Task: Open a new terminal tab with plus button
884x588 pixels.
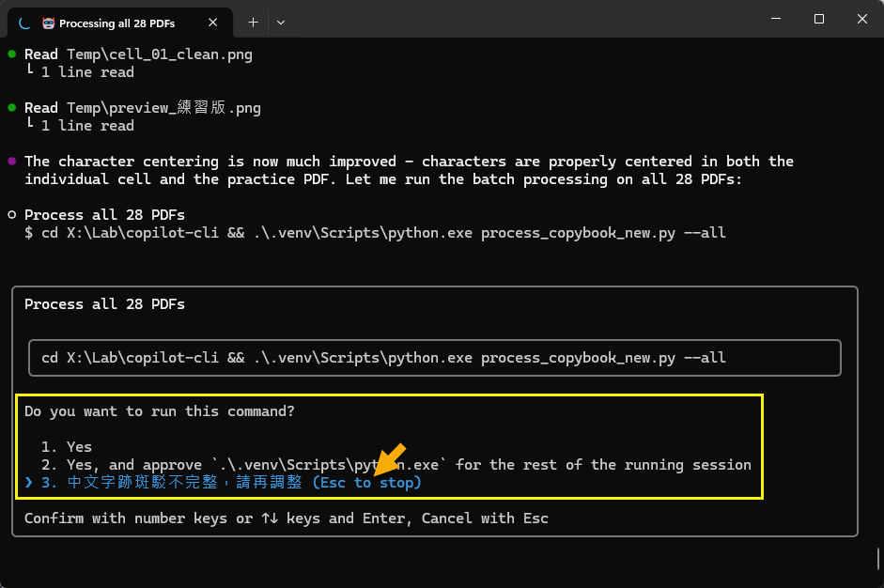Action: point(253,22)
